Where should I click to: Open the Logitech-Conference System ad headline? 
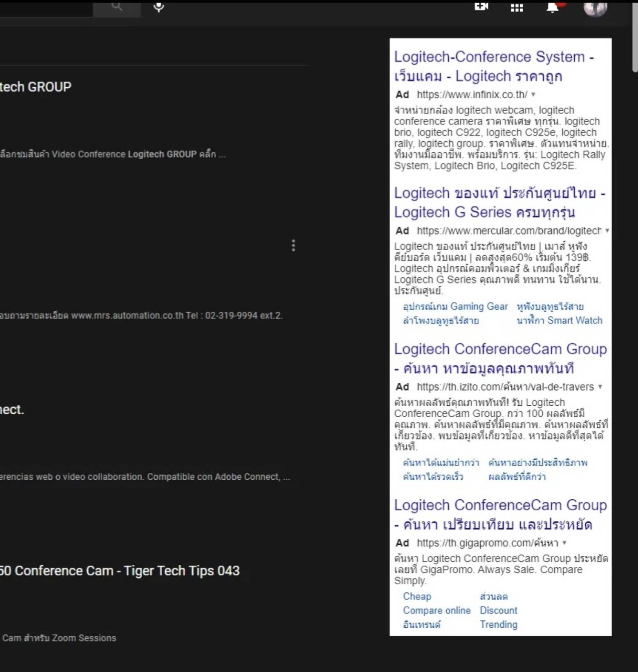point(494,66)
